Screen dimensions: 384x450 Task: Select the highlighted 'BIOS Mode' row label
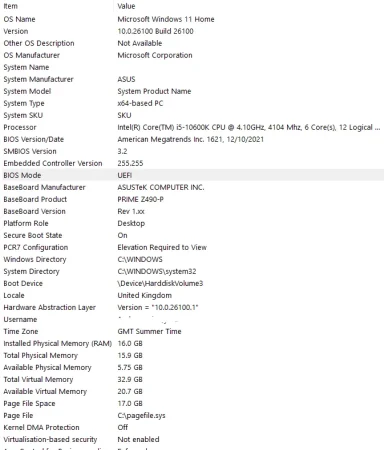point(22,175)
